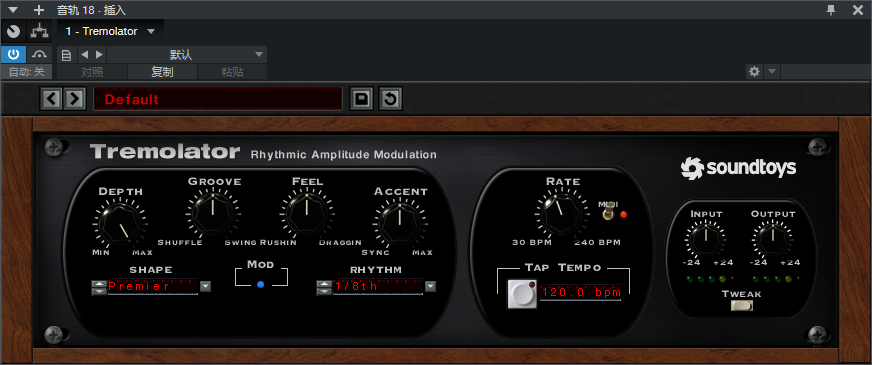
Task: Click the 复制 copy button
Action: [162, 72]
